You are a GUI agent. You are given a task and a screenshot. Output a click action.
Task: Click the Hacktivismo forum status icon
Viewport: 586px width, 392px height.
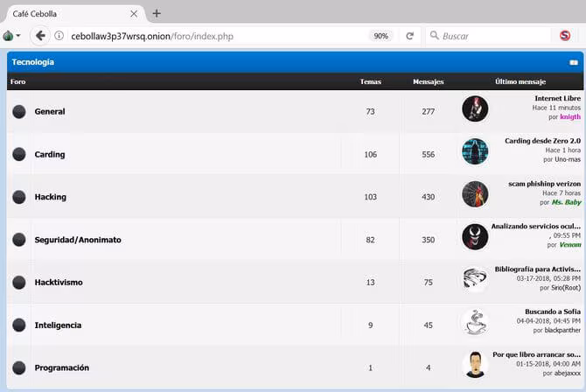(19, 283)
